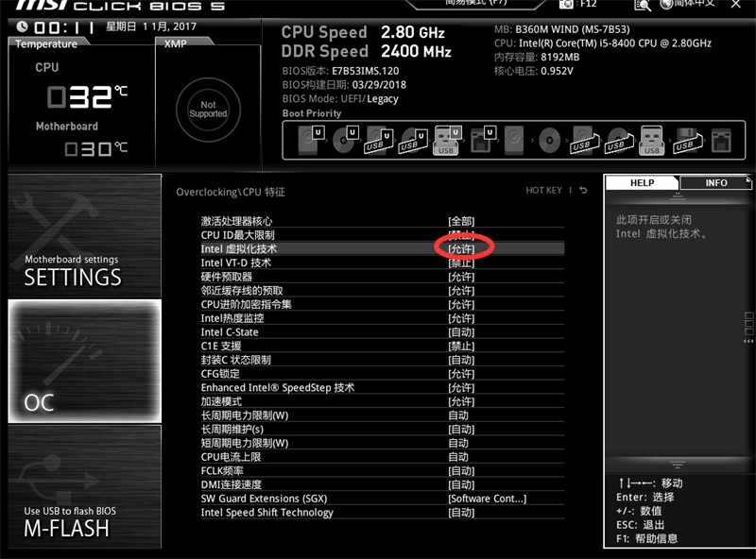This screenshot has width=756, height=559.
Task: Click the clock time display
Action: pyautogui.click(x=63, y=27)
